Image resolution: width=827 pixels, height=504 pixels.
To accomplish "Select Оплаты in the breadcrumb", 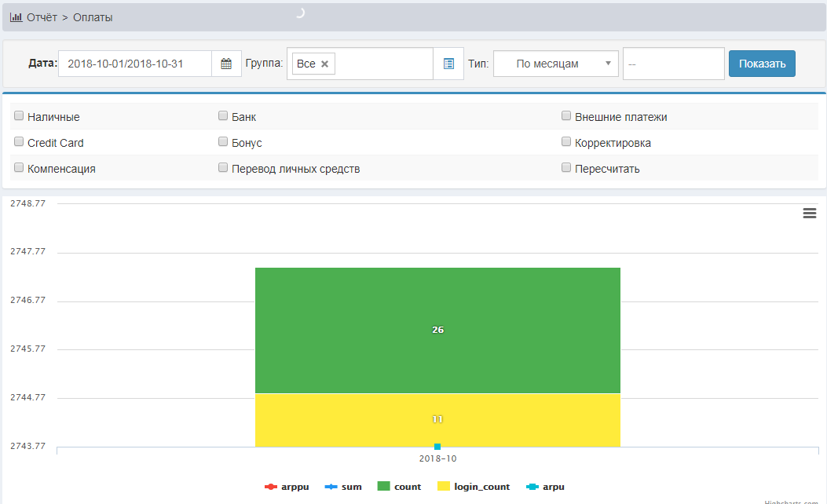I will pos(93,17).
